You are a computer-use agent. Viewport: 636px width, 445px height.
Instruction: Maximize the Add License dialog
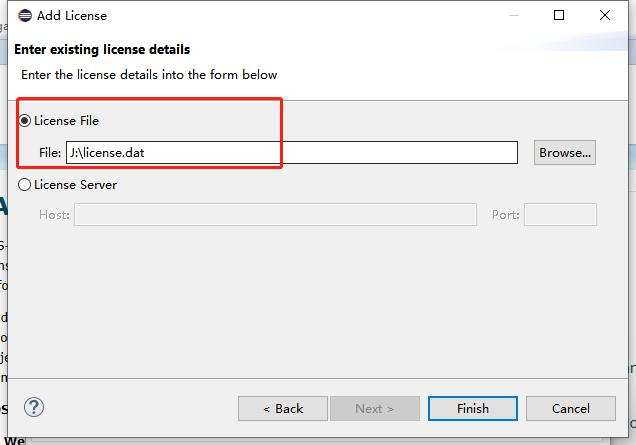pyautogui.click(x=559, y=15)
